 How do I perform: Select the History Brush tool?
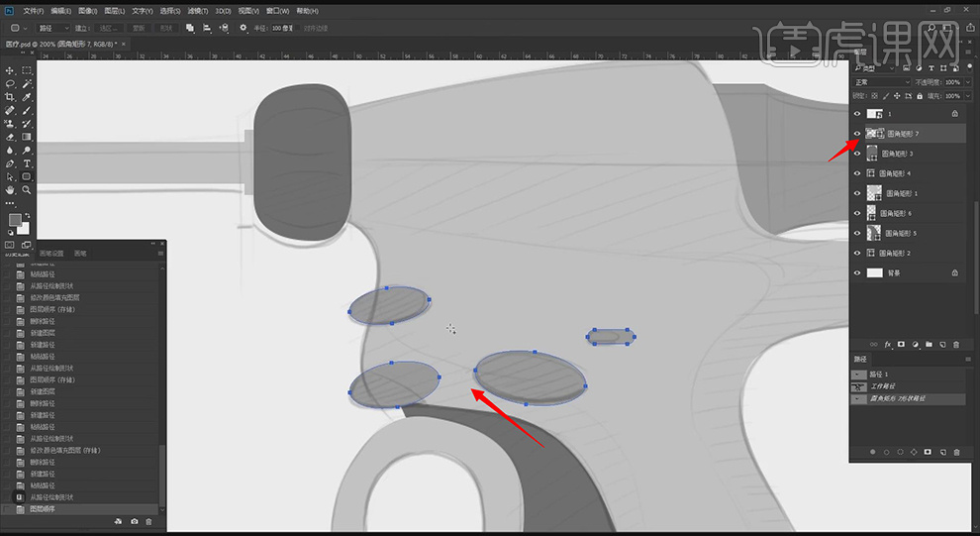[x=27, y=124]
